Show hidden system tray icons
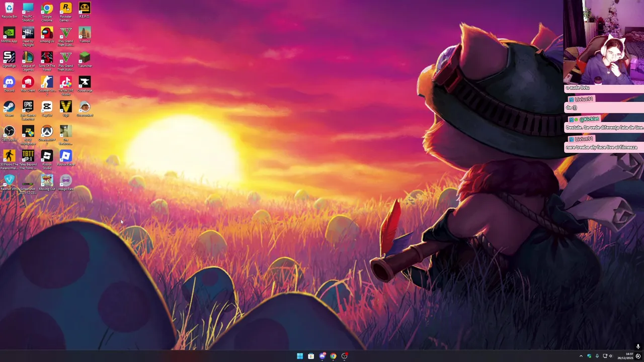The height and width of the screenshot is (362, 644). click(581, 356)
